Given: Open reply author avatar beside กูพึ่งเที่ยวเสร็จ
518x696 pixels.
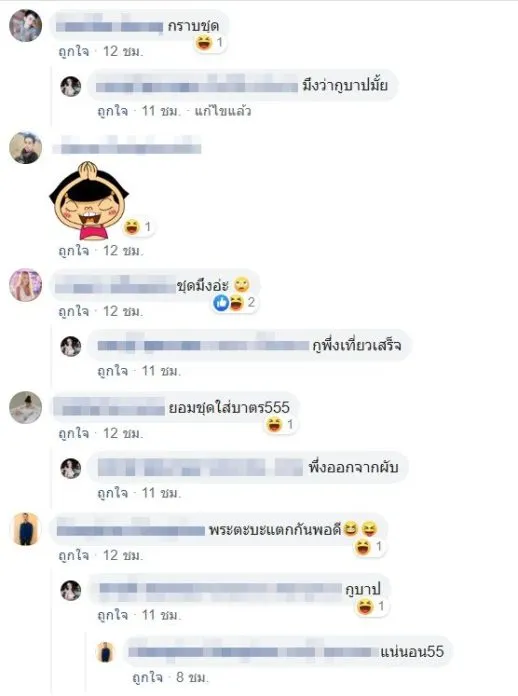Looking at the screenshot, I should click(x=71, y=346).
